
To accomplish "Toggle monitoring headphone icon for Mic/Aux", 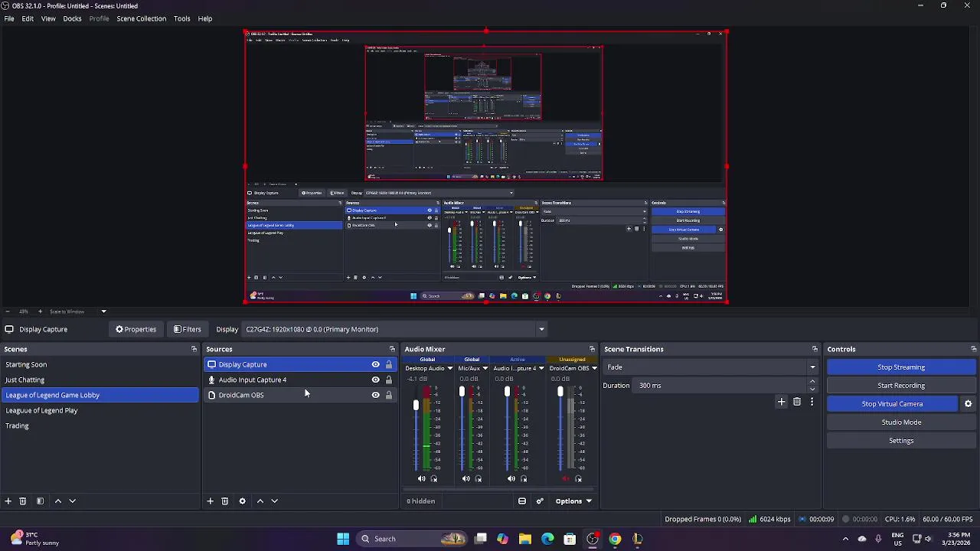I will [479, 479].
